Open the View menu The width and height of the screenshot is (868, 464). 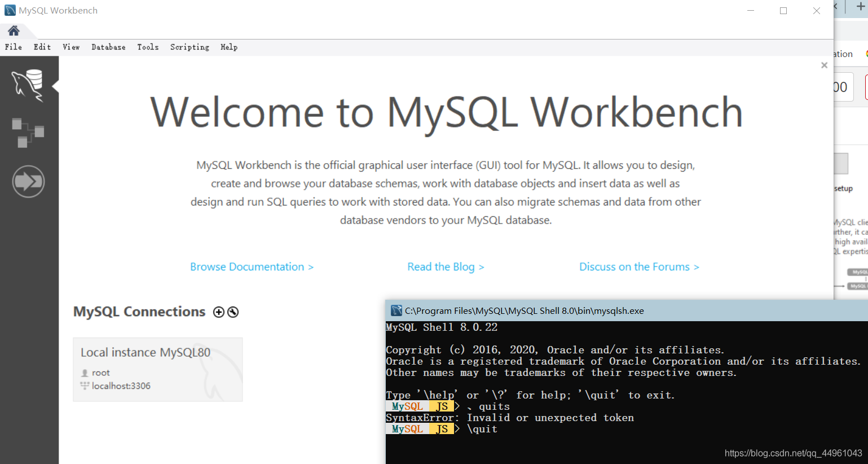(71, 47)
